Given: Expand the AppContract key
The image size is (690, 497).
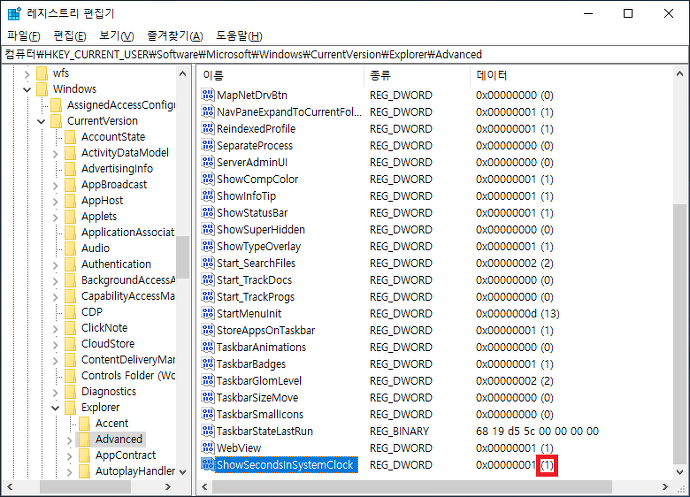Looking at the screenshot, I should [69, 456].
